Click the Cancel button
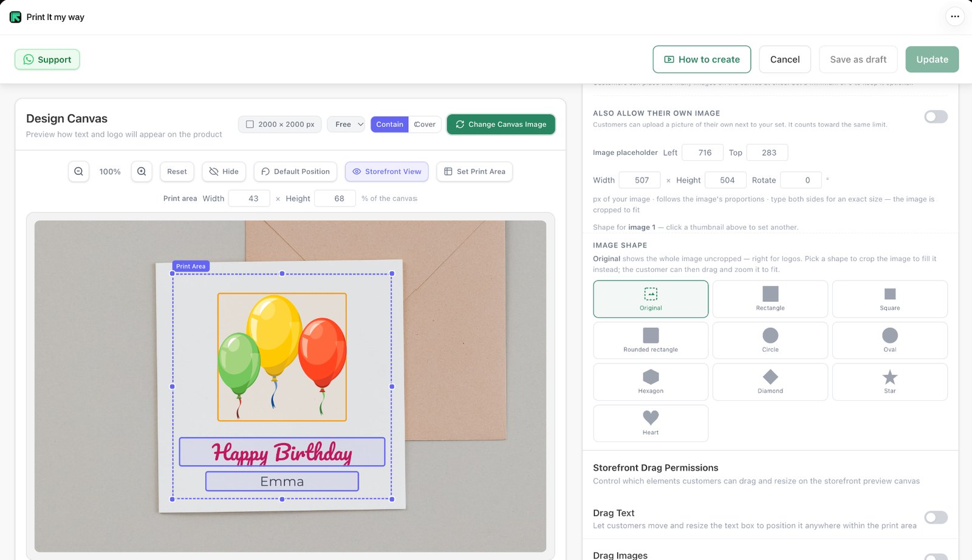This screenshot has width=972, height=560. tap(785, 60)
